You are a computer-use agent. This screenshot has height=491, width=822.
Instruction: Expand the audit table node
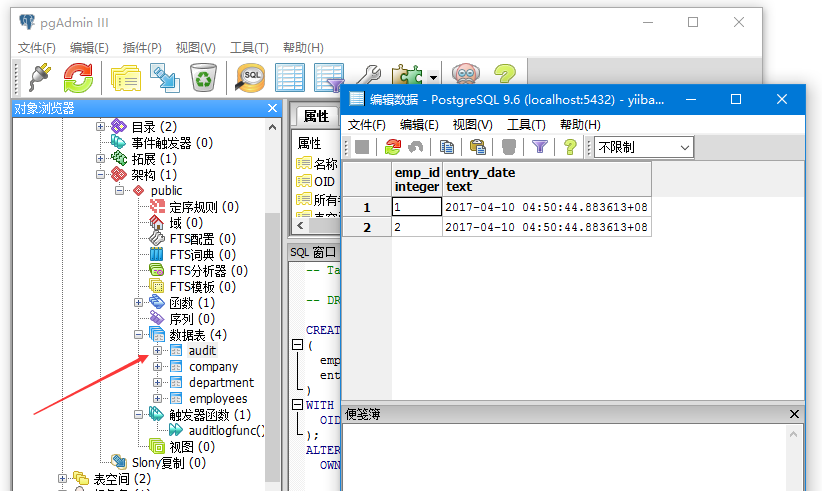(157, 351)
